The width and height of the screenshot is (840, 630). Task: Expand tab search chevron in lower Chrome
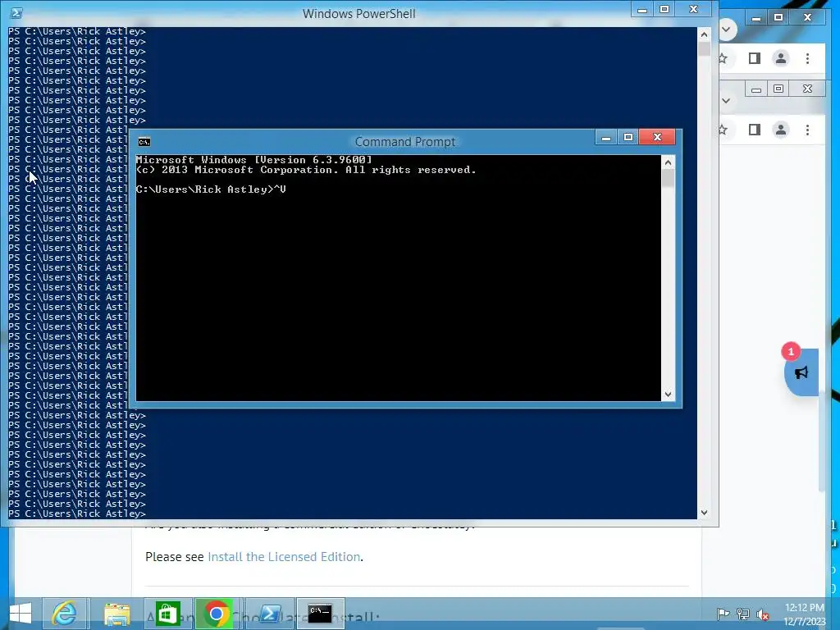click(x=727, y=100)
